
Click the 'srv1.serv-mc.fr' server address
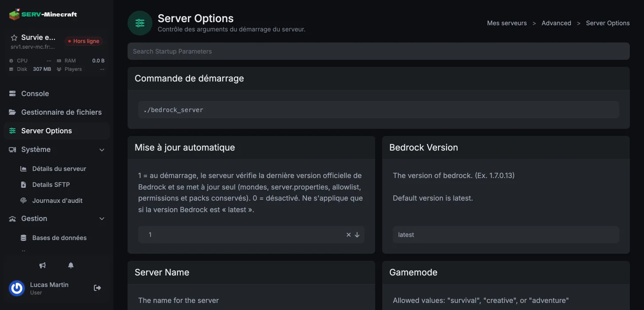coord(33,47)
